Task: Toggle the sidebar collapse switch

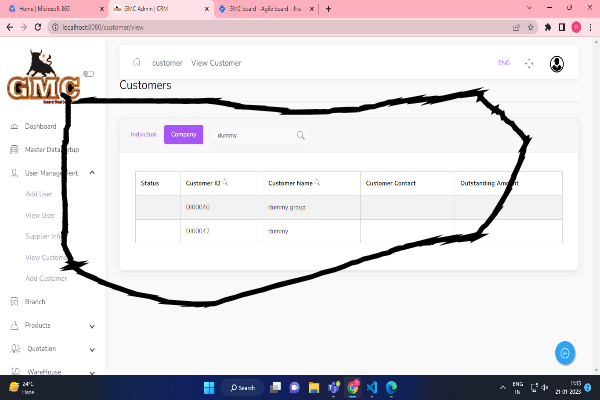Action: tap(88, 73)
